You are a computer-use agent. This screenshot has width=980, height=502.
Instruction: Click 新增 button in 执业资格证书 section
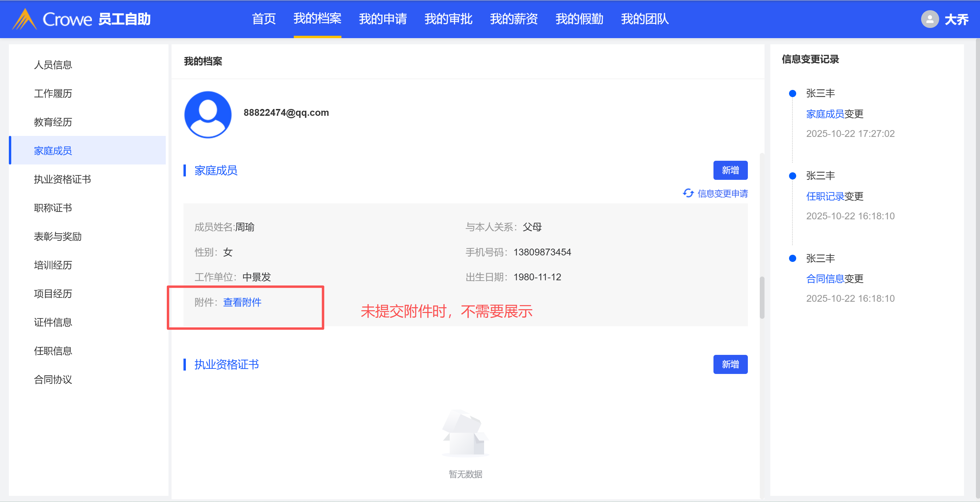730,364
